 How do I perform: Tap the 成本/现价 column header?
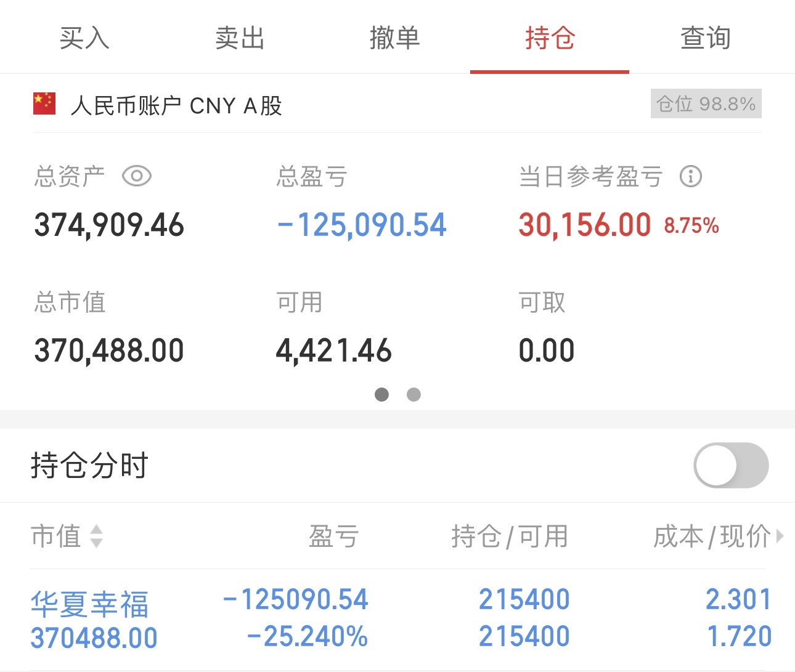click(x=711, y=536)
